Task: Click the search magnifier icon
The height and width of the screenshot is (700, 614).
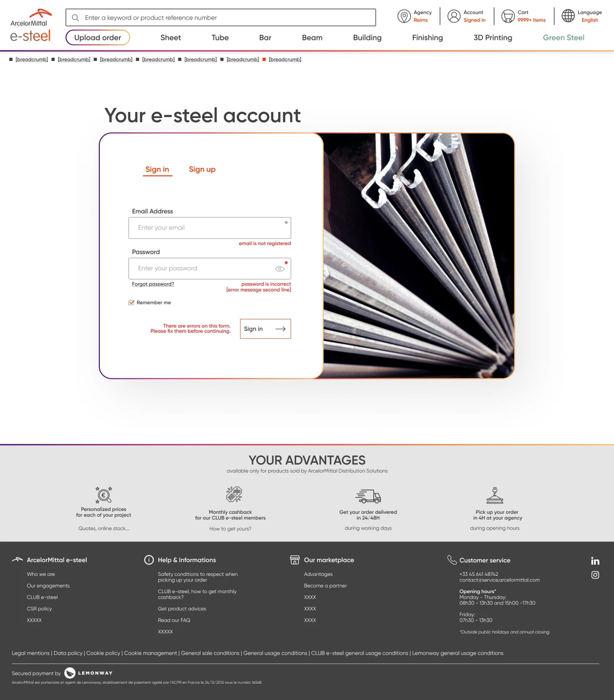Action: (x=75, y=18)
